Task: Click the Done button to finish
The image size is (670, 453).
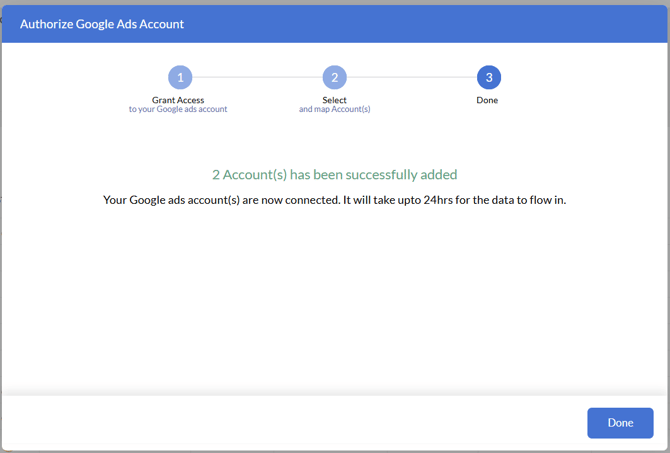Action: [x=620, y=423]
